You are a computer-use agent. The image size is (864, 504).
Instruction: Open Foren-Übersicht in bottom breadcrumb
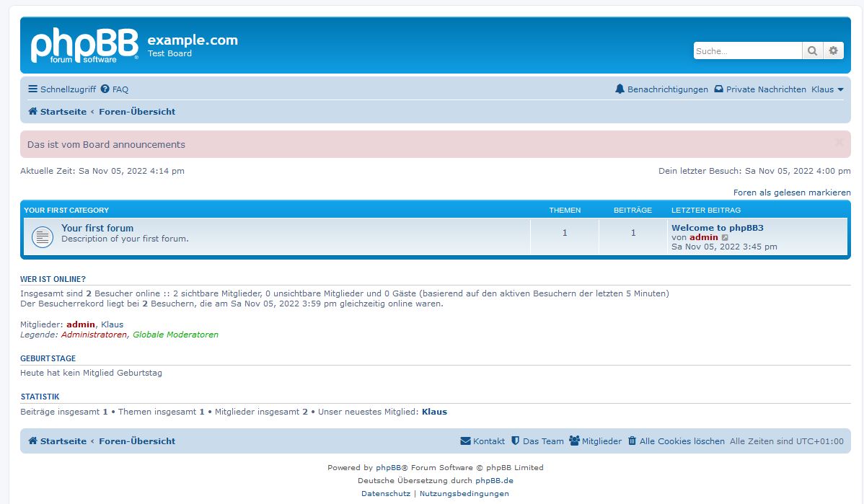(137, 441)
